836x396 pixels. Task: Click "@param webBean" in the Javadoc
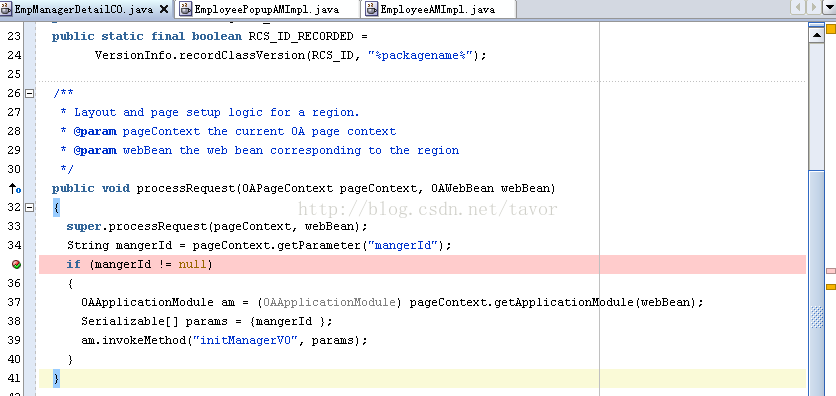[123, 150]
